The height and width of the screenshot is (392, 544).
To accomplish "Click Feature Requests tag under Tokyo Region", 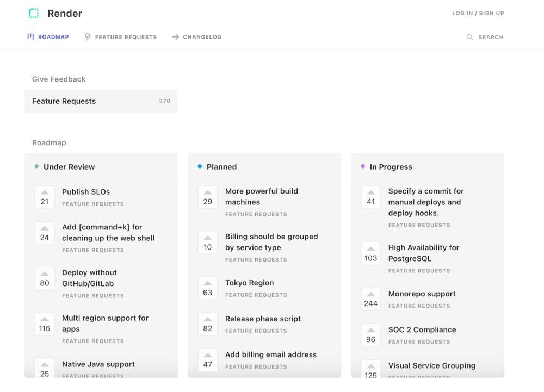I will [256, 295].
